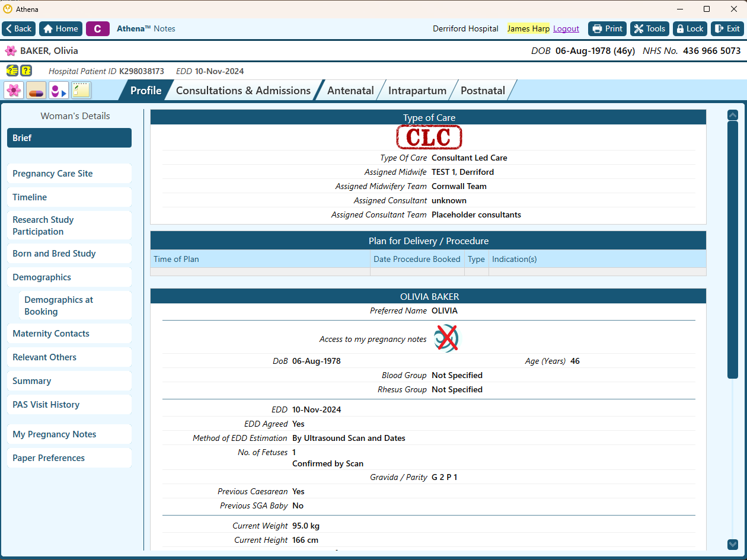Click the yellow question mark page icon
747x560 pixels.
pos(26,71)
